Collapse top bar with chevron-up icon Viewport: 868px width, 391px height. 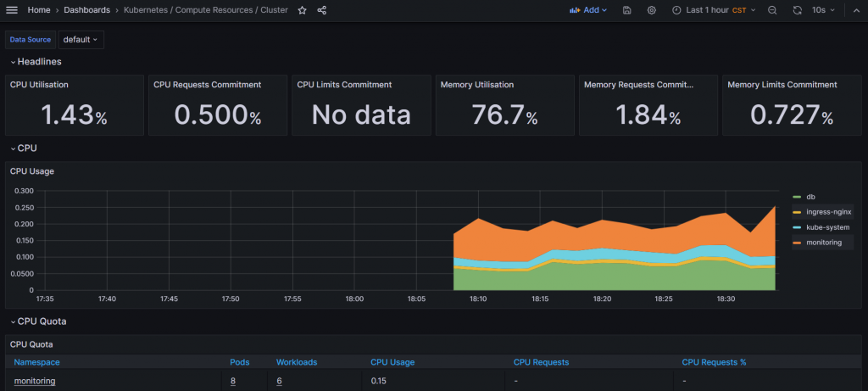(x=856, y=10)
